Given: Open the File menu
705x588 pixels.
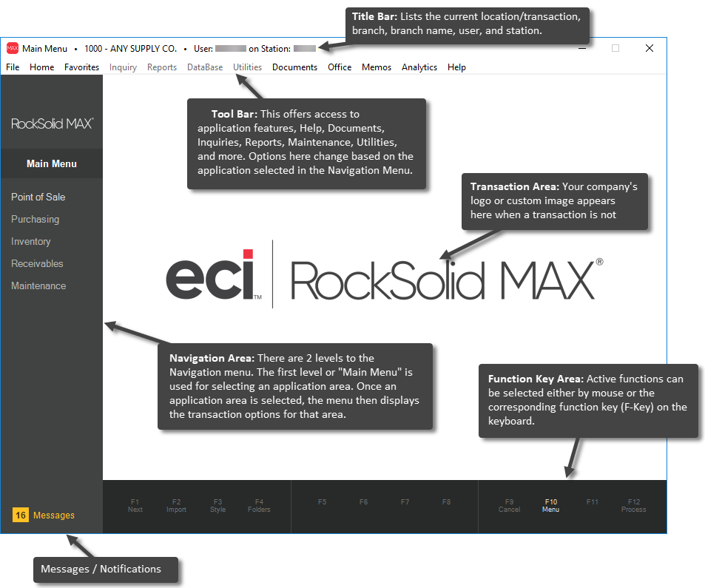Looking at the screenshot, I should [13, 67].
